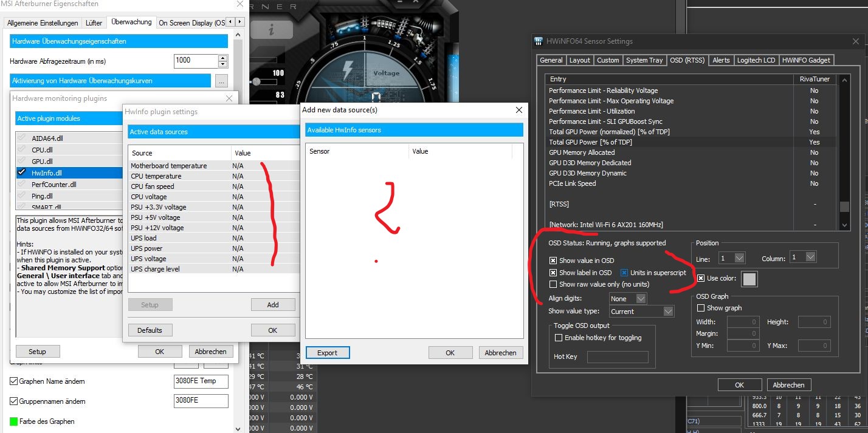Click Abbrechen in HWiNFO64 Sensor Settings

(x=789, y=385)
